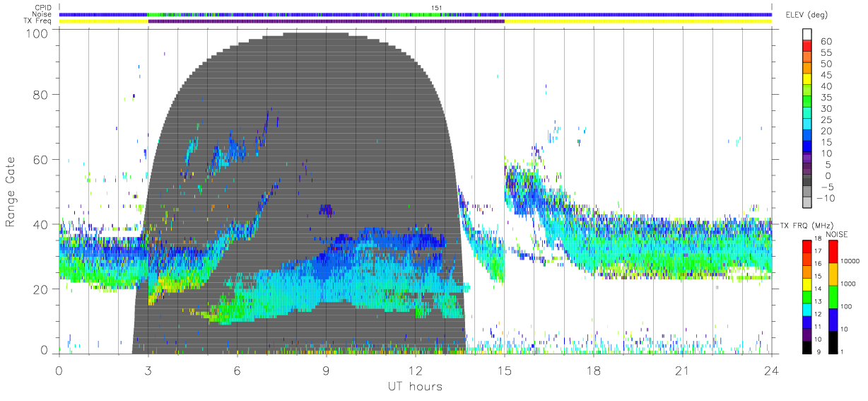Click the black 1–10 NOISE swatch

point(833,342)
